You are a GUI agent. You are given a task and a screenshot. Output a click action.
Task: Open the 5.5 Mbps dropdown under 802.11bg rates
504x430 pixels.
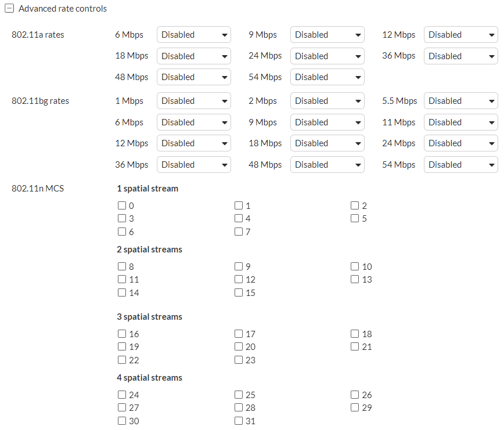click(460, 100)
